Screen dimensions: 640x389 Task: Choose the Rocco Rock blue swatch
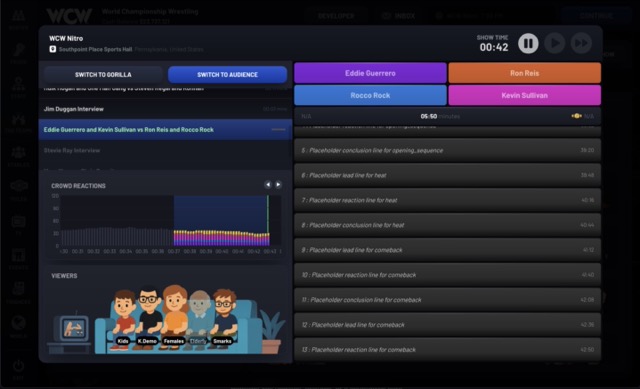[x=370, y=95]
